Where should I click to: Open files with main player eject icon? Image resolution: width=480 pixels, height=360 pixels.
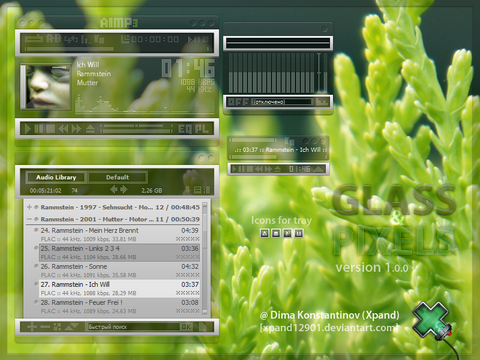pos(90,129)
